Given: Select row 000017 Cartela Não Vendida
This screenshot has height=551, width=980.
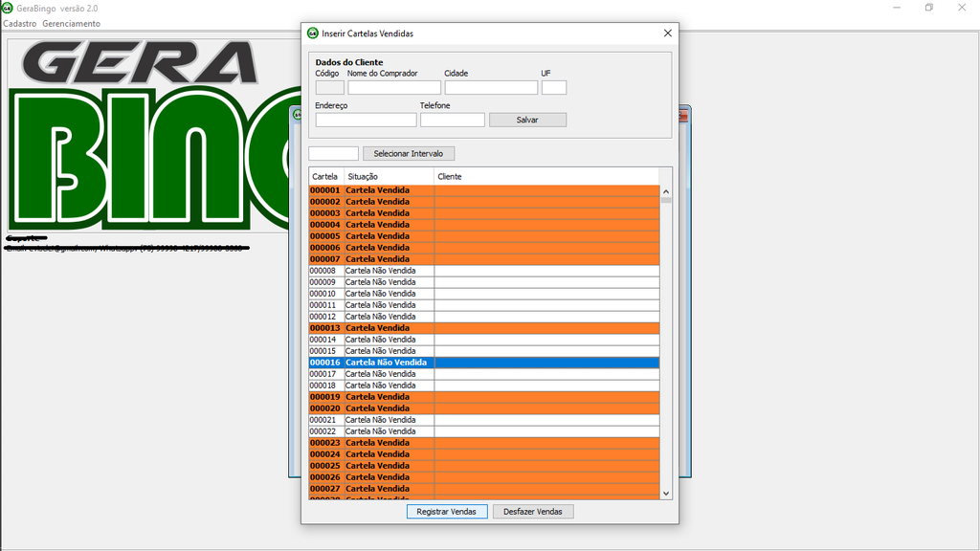Looking at the screenshot, I should tap(483, 374).
